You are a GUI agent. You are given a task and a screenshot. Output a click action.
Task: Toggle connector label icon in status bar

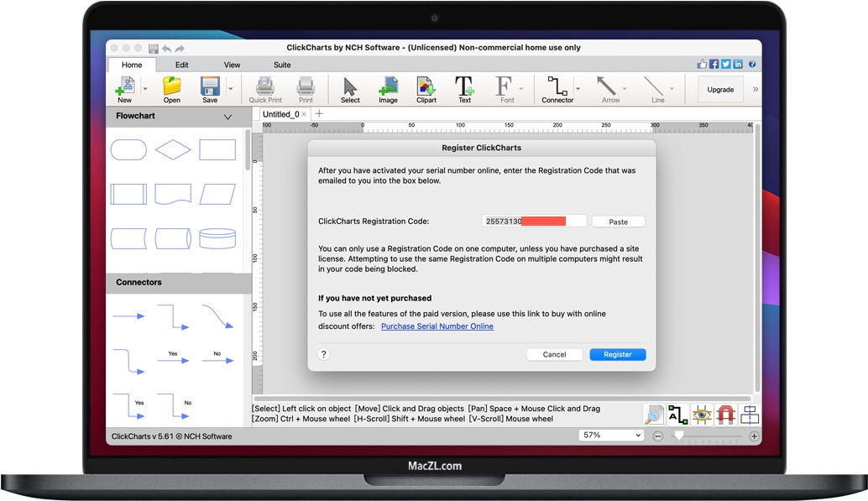pos(677,414)
